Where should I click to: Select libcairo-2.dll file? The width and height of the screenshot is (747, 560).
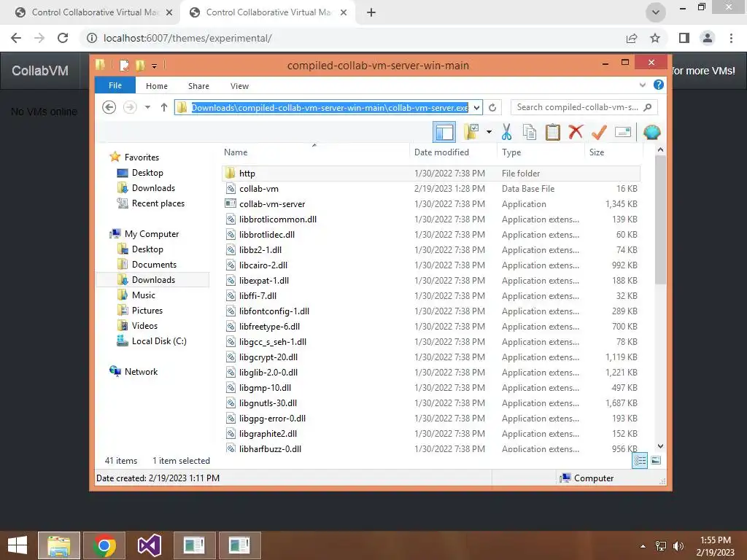pyautogui.click(x=430, y=265)
